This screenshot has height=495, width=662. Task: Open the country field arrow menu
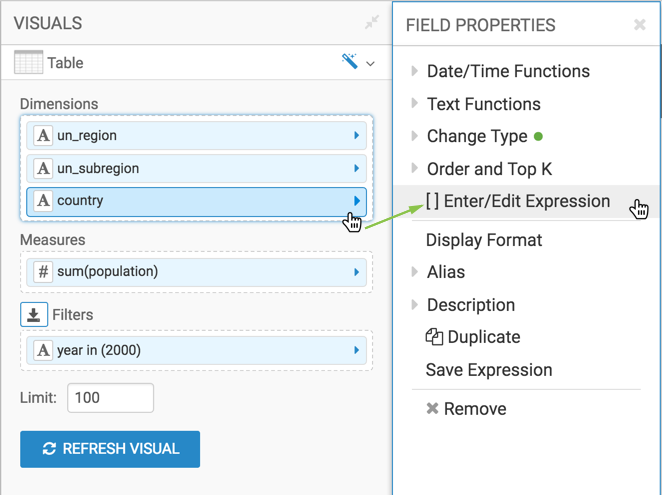pos(357,201)
